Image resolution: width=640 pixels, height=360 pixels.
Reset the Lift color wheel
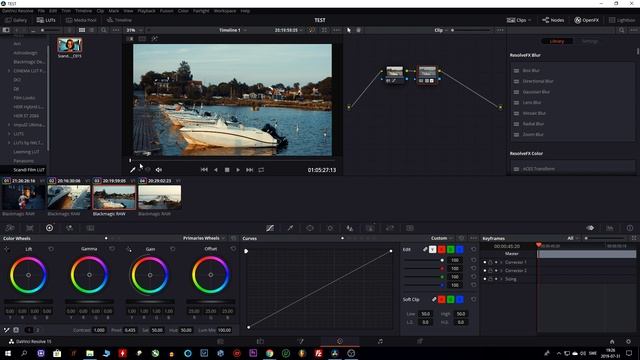click(x=51, y=249)
